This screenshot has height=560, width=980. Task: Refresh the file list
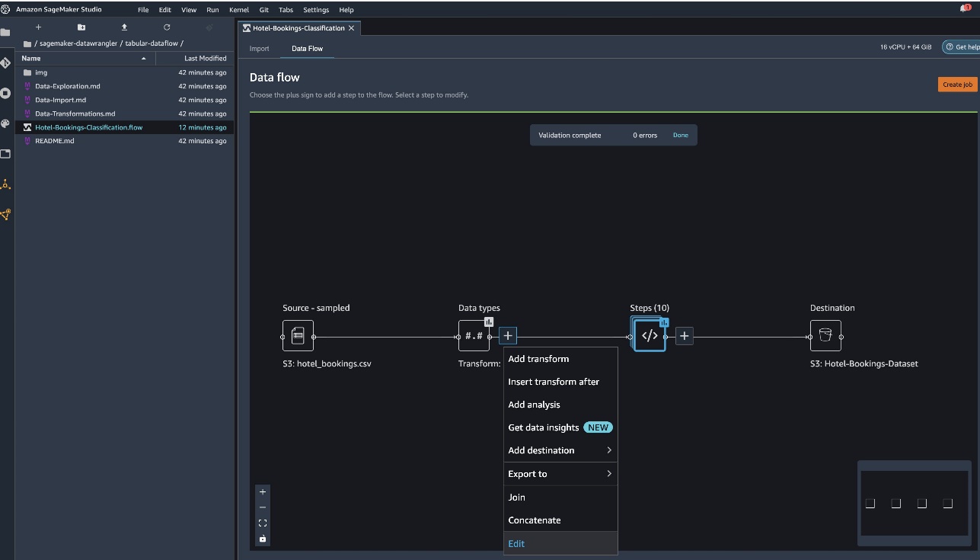tap(167, 27)
